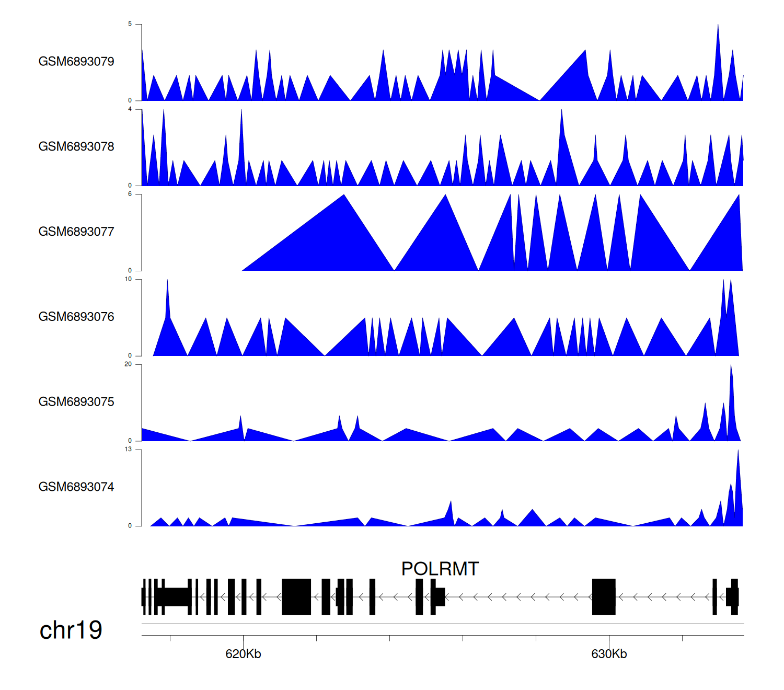The height and width of the screenshot is (690, 784).
Task: Click the POLRMT gene name
Action: (x=440, y=569)
